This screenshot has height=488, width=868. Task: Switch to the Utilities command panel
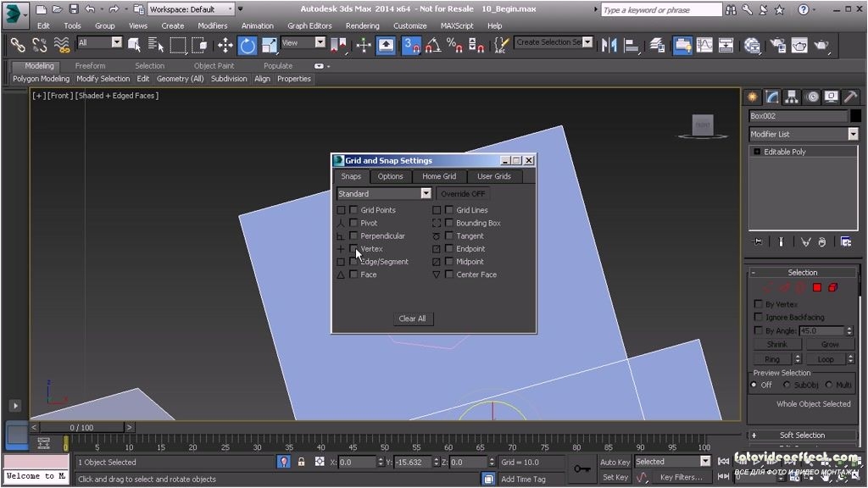click(851, 97)
